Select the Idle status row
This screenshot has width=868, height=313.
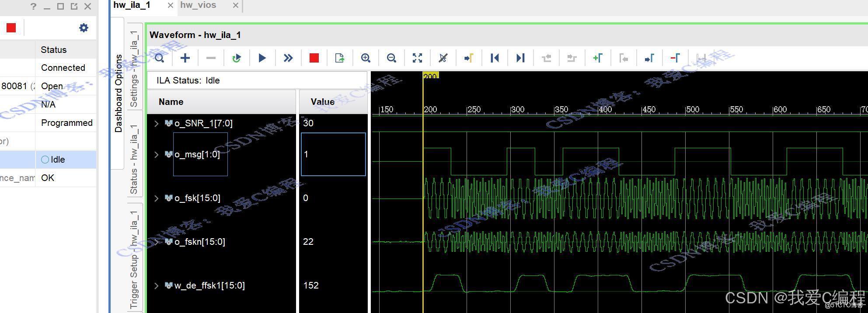(48, 160)
